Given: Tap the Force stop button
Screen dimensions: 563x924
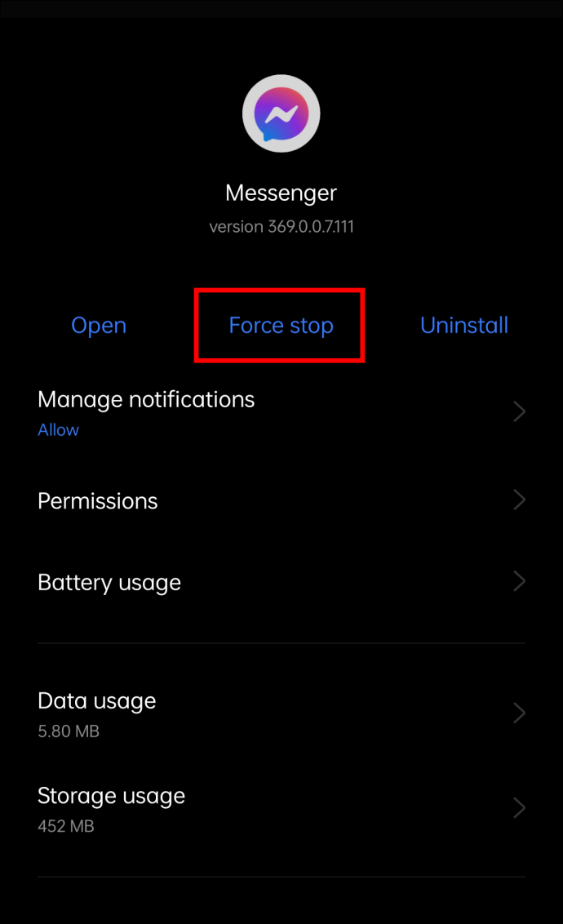Looking at the screenshot, I should point(281,326).
